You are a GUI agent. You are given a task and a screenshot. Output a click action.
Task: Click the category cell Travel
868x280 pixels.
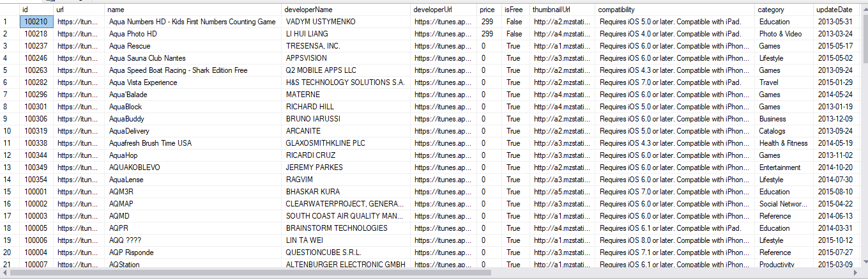pos(784,82)
